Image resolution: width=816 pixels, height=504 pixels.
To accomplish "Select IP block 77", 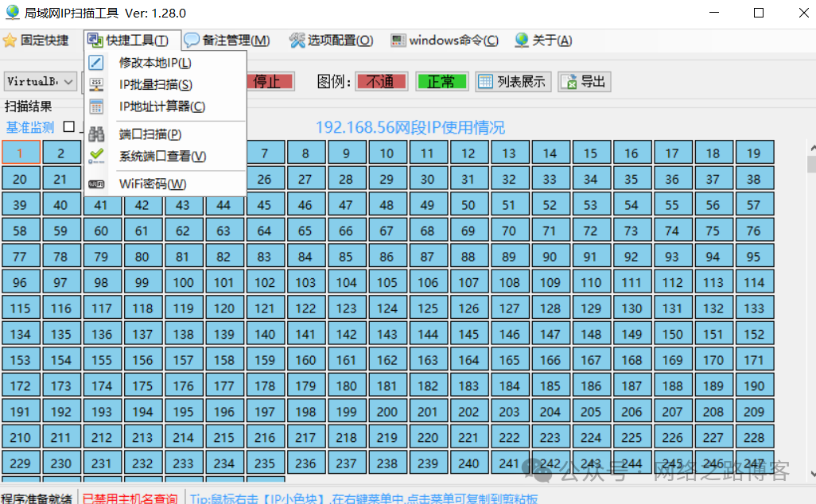I will [x=21, y=256].
